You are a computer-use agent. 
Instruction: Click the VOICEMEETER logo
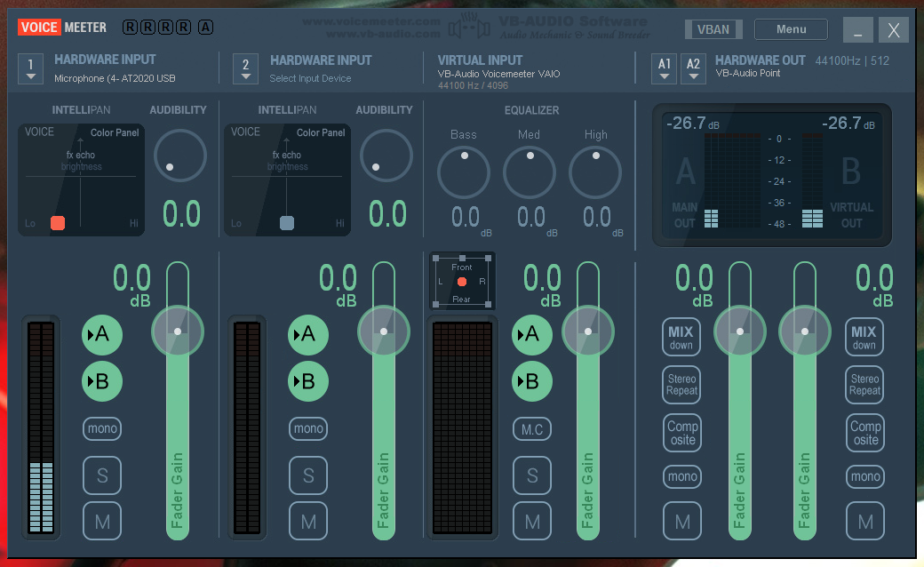click(x=62, y=28)
